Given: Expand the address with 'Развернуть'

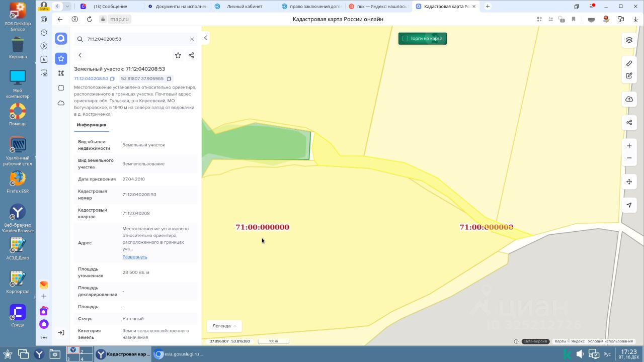Looking at the screenshot, I should click(135, 257).
